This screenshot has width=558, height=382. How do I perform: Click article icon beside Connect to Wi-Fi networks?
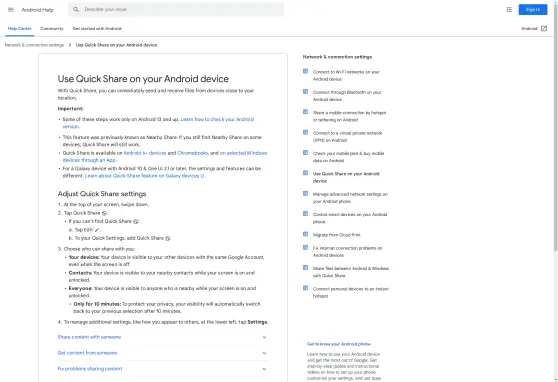click(305, 71)
